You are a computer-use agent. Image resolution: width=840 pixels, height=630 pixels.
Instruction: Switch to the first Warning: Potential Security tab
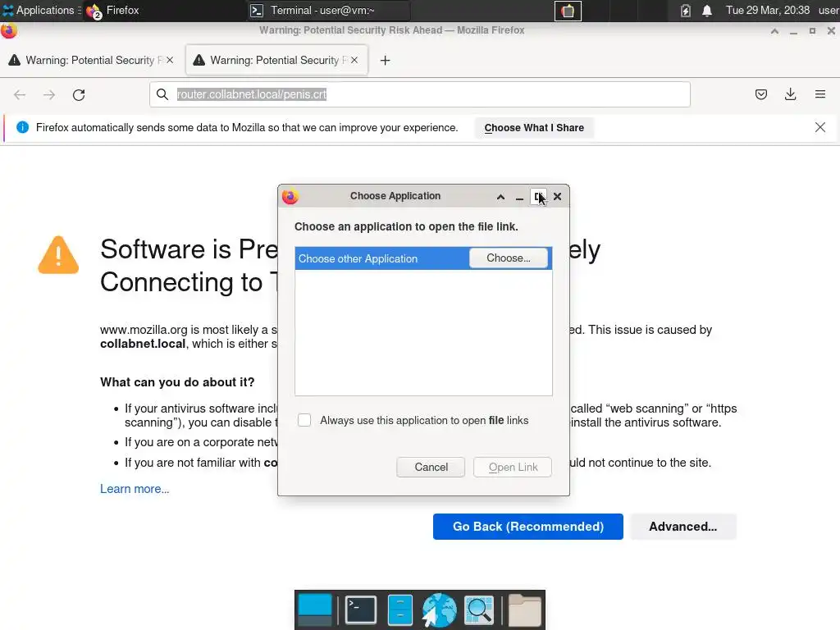(x=91, y=60)
